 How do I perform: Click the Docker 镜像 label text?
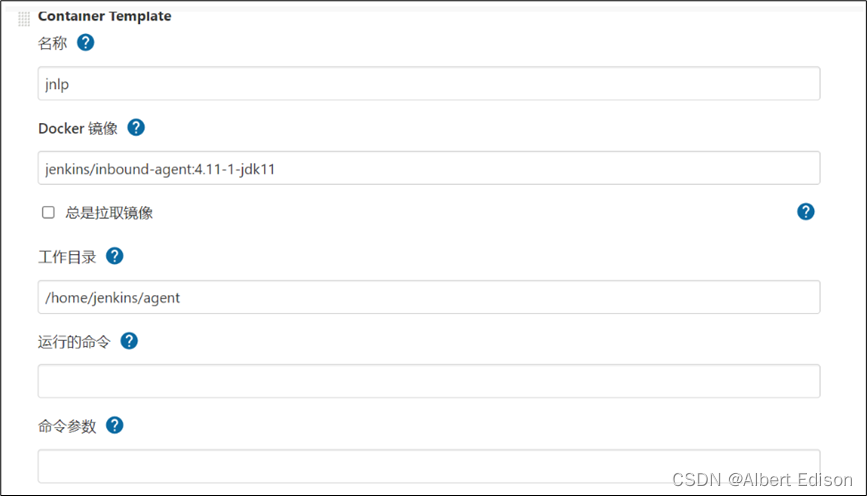click(x=78, y=128)
